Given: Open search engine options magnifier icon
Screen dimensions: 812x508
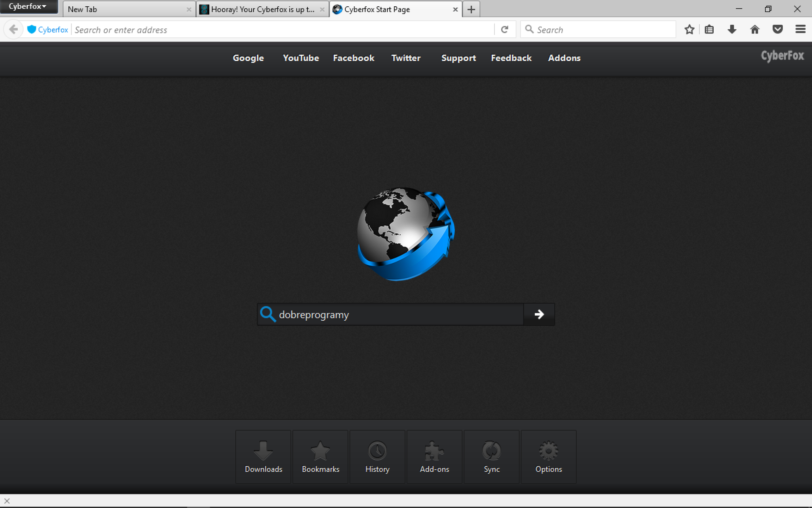Looking at the screenshot, I should (529, 29).
